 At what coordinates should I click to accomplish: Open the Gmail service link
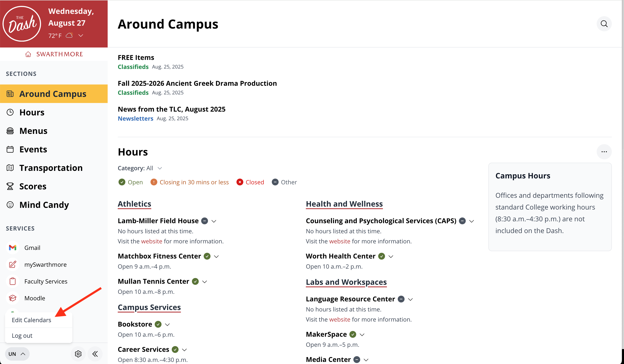click(32, 247)
